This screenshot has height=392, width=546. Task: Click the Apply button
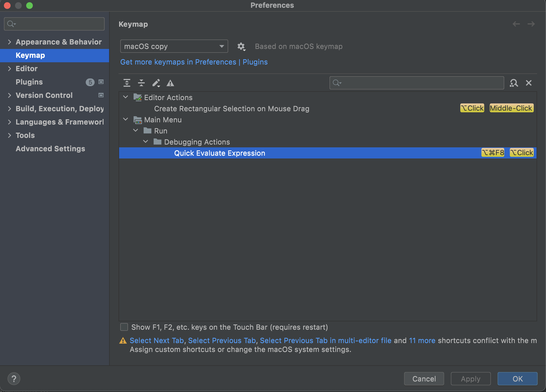click(x=471, y=379)
